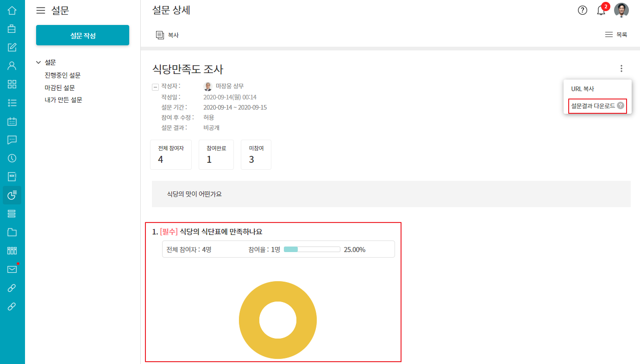The height and width of the screenshot is (364, 640).
Task: Choose 설문결과 다운로드 menu item
Action: [x=593, y=106]
